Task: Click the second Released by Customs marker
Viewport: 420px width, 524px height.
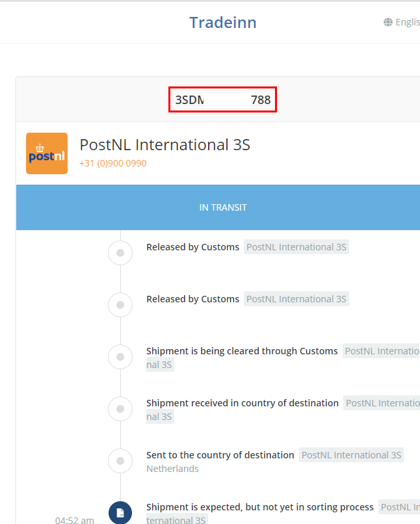Action: (x=120, y=305)
